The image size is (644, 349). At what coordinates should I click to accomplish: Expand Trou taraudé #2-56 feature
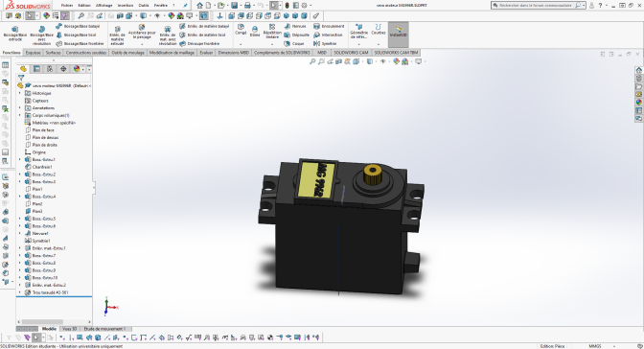pyautogui.click(x=20, y=292)
